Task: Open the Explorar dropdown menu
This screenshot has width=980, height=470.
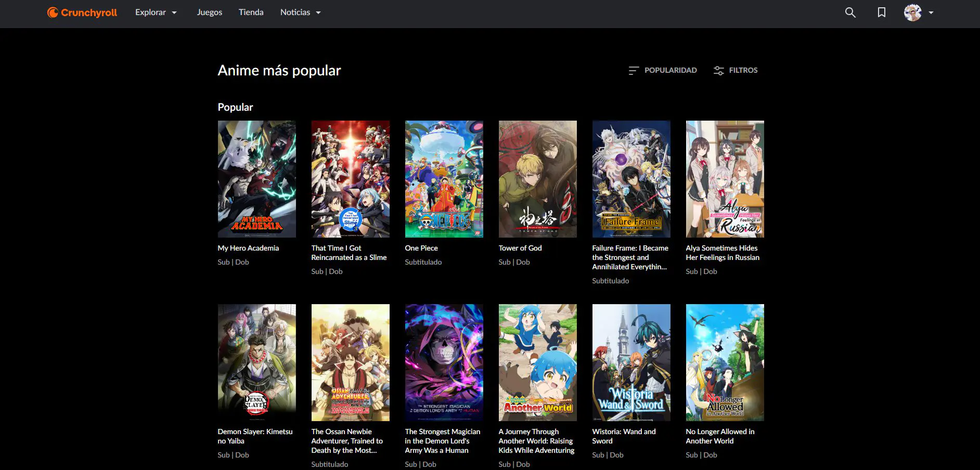Action: pyautogui.click(x=156, y=12)
